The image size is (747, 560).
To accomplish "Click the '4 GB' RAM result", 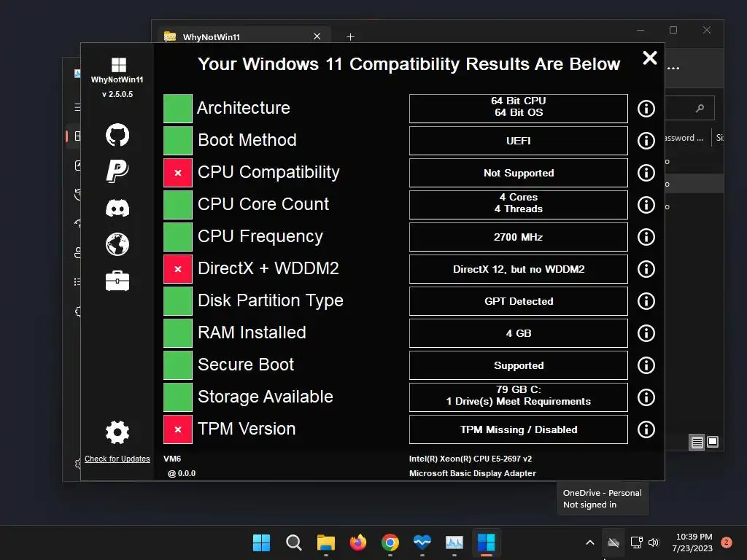I will [x=519, y=332].
